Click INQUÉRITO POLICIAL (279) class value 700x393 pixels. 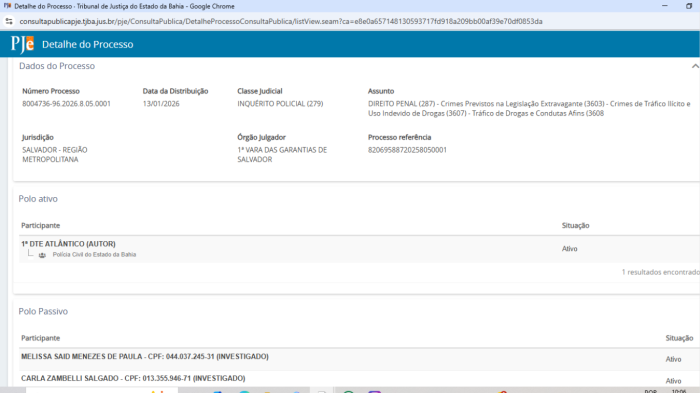pyautogui.click(x=280, y=104)
